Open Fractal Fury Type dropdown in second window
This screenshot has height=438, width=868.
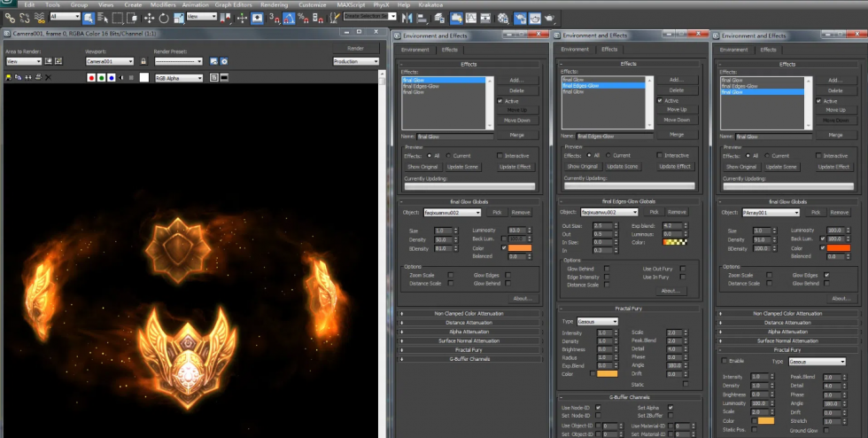[x=597, y=322]
